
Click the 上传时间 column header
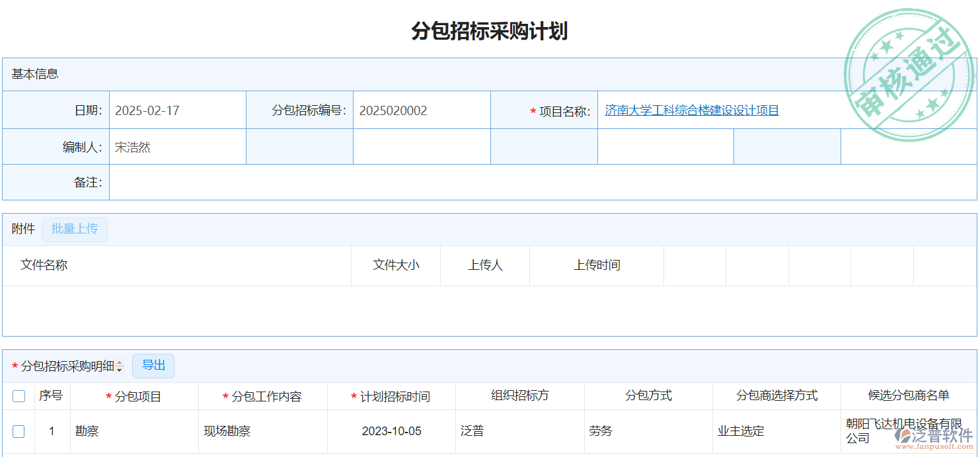597,265
